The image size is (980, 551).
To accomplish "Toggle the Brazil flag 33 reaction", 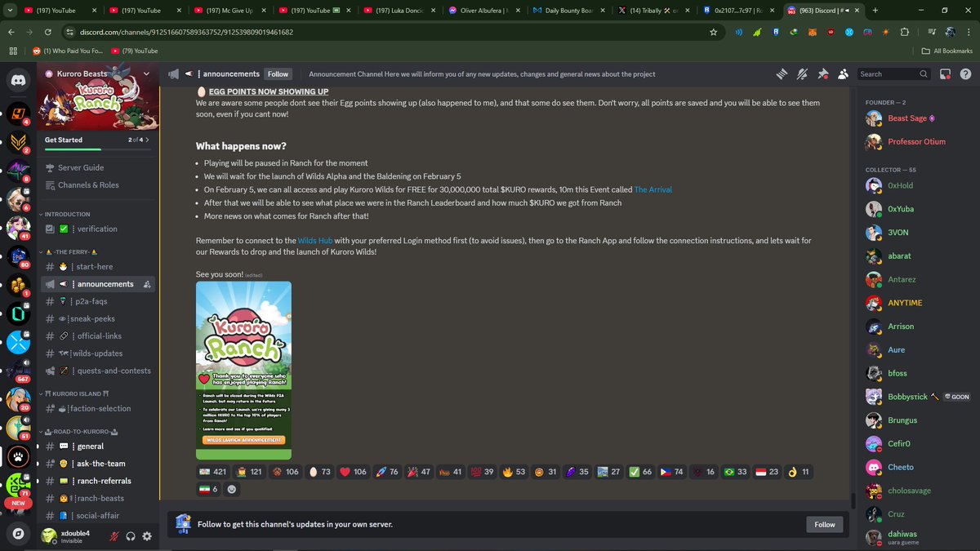I will click(x=735, y=472).
